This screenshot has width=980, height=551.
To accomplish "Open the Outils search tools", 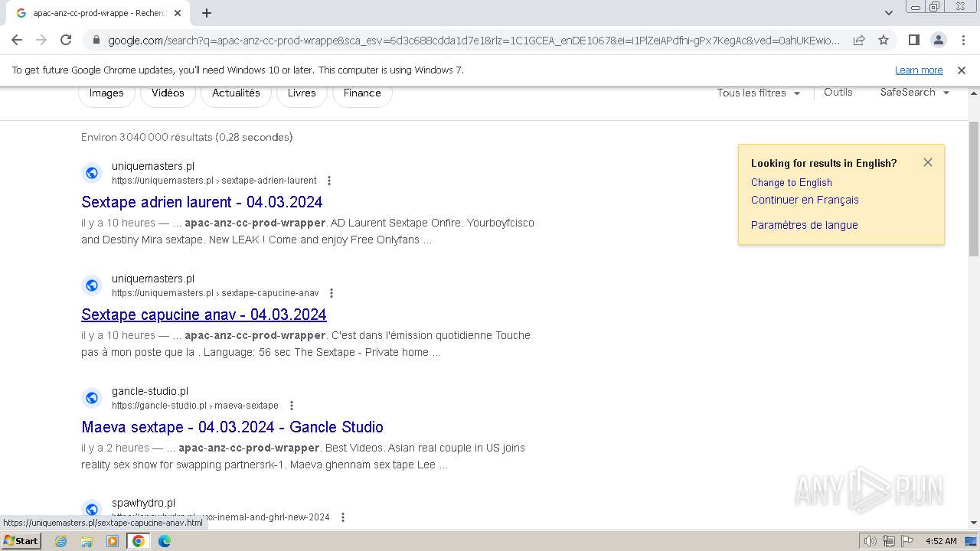I will [x=838, y=92].
